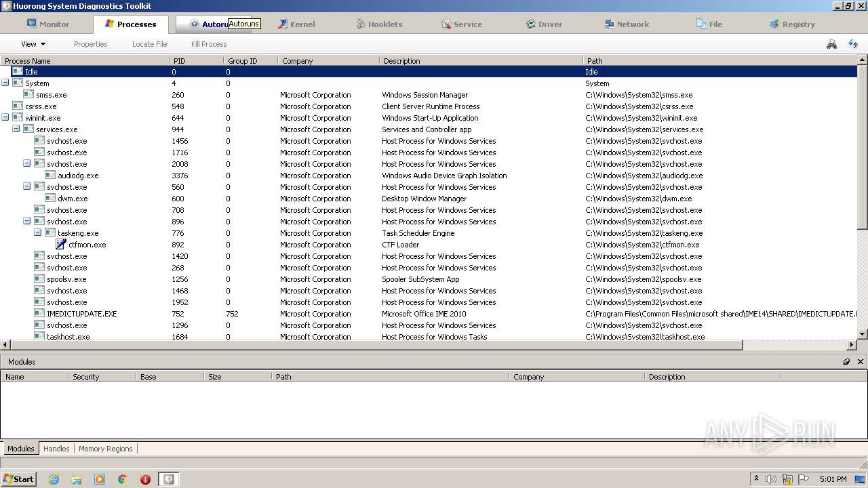The image size is (868, 488).
Task: Show hidden tray icons
Action: (756, 479)
